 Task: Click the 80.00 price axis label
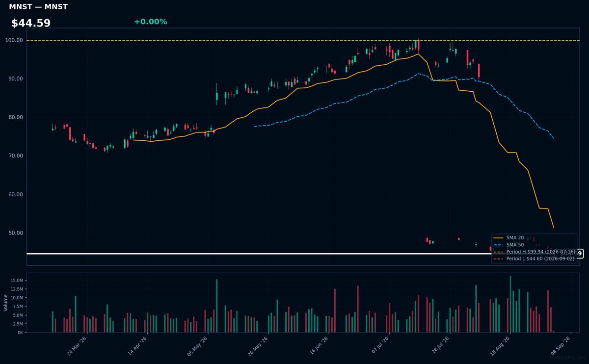(15, 117)
